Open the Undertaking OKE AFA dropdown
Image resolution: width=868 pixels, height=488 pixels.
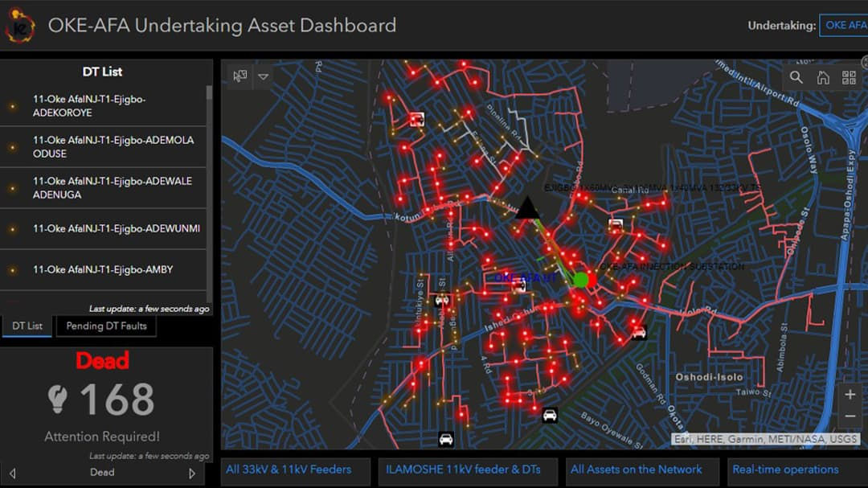point(845,25)
